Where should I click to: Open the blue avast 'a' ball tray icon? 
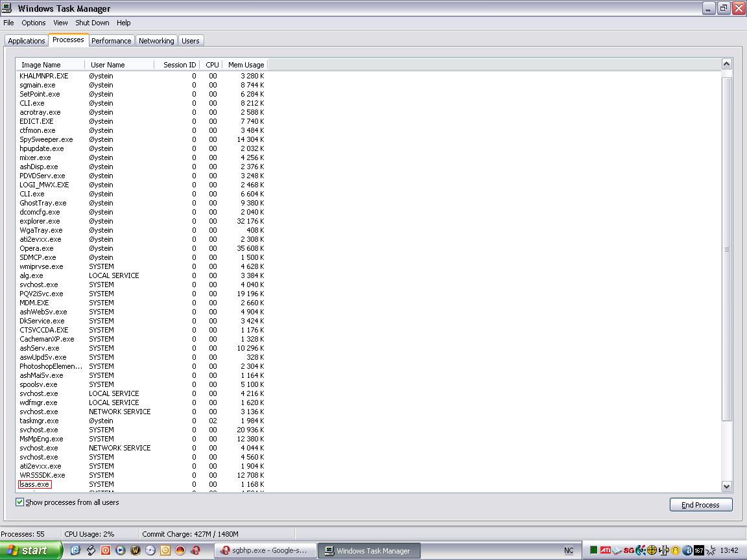687,550
